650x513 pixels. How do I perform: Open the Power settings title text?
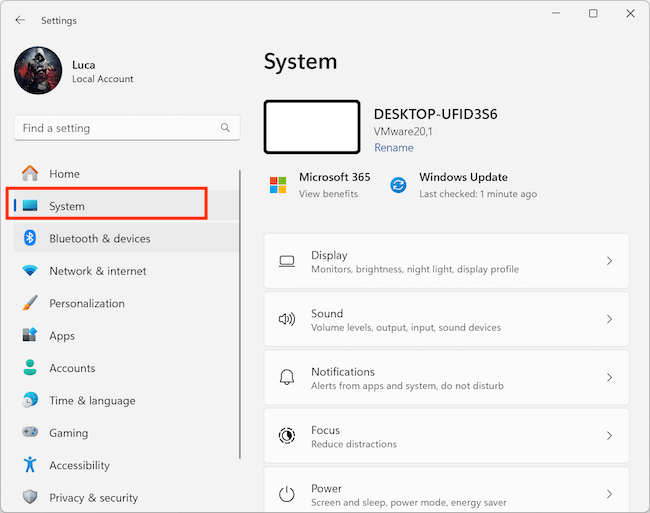point(327,489)
